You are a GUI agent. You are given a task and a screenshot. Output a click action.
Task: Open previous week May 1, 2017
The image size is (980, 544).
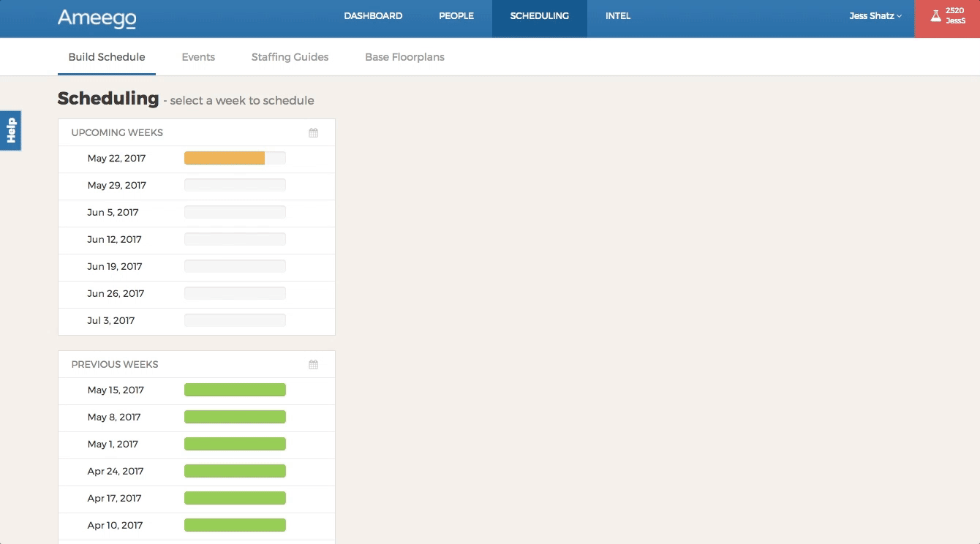pos(197,445)
